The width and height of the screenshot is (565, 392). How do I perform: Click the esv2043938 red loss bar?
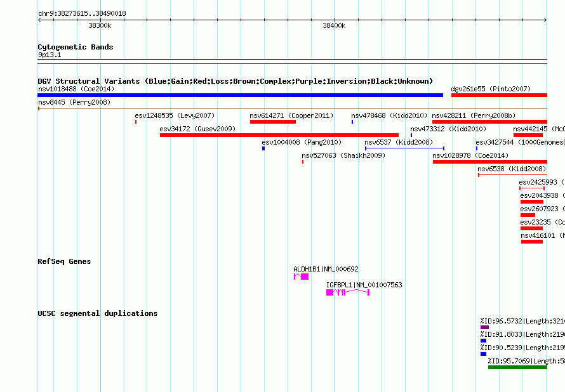point(532,202)
